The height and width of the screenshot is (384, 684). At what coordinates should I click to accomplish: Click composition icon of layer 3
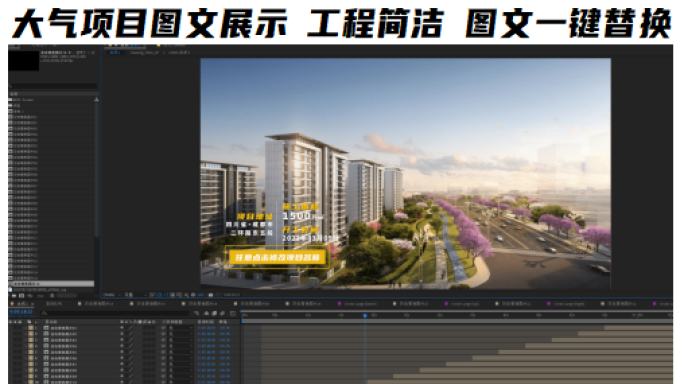[x=46, y=340]
